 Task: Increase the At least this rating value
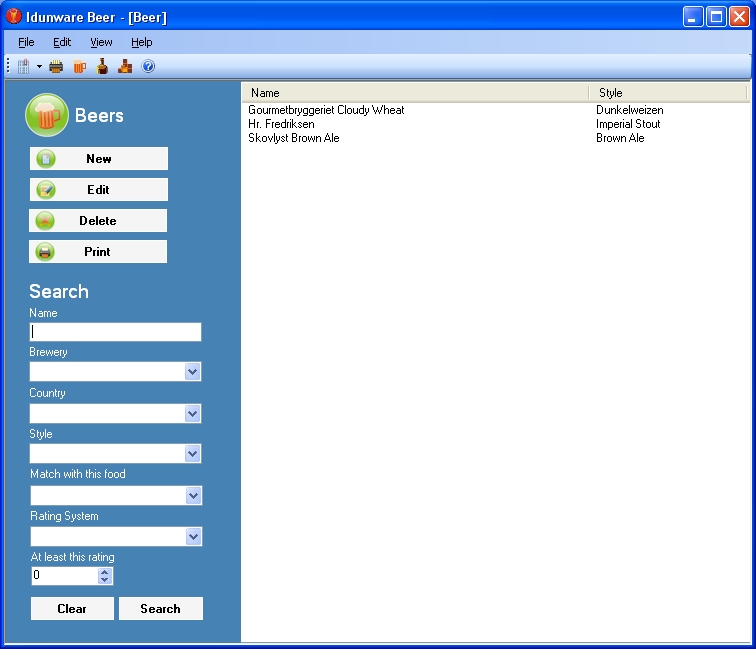[105, 572]
